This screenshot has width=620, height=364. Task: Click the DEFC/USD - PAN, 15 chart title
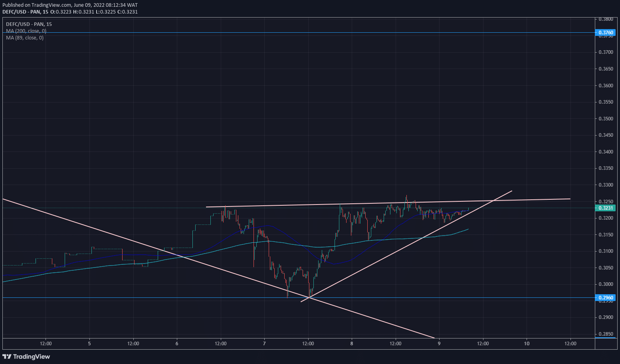[29, 24]
